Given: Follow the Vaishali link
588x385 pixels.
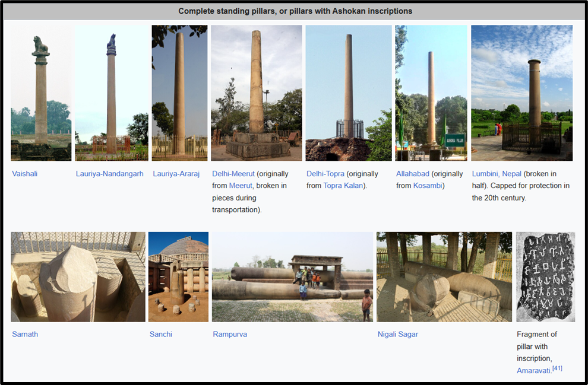Looking at the screenshot, I should click(x=25, y=174).
